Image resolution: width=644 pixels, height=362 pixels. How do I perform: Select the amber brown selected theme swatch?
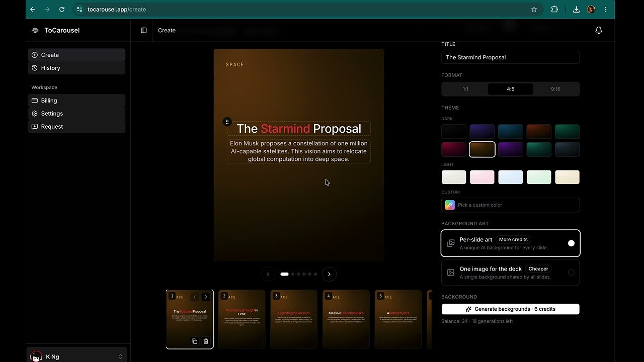[x=482, y=149]
